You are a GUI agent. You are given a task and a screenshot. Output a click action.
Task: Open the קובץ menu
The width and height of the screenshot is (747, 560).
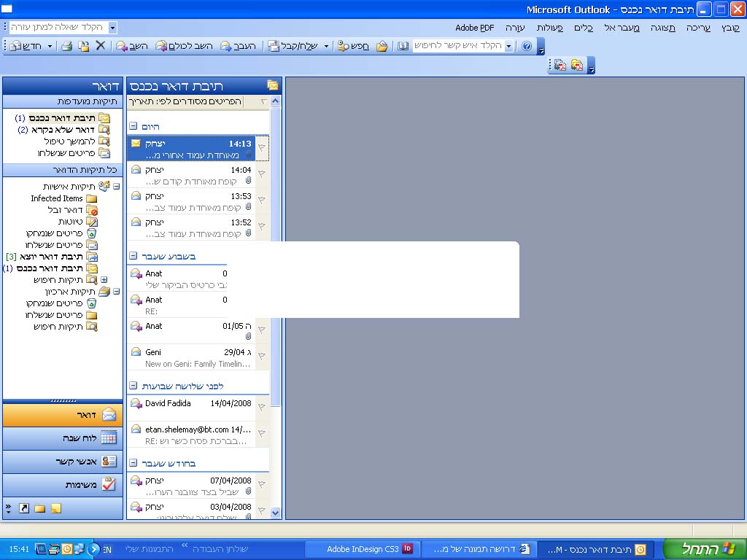(730, 28)
